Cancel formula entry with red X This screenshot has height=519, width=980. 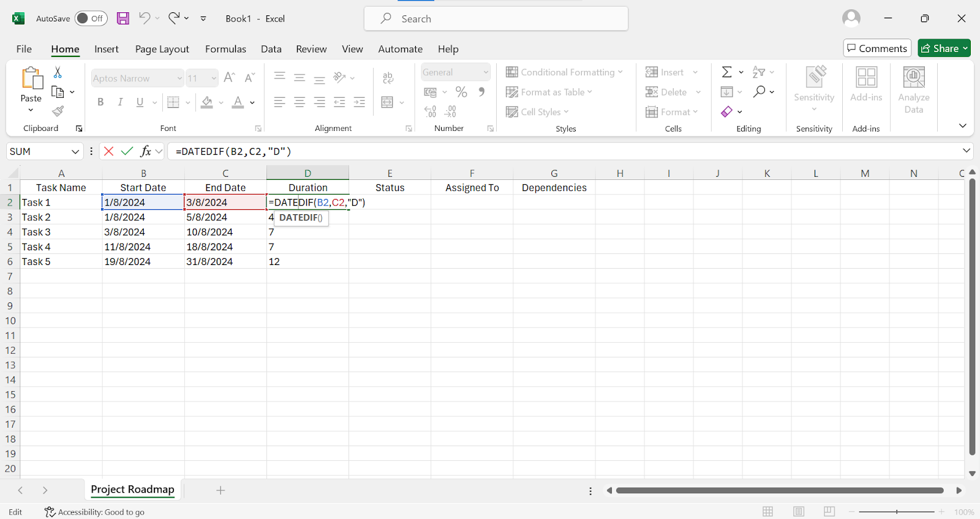point(108,151)
